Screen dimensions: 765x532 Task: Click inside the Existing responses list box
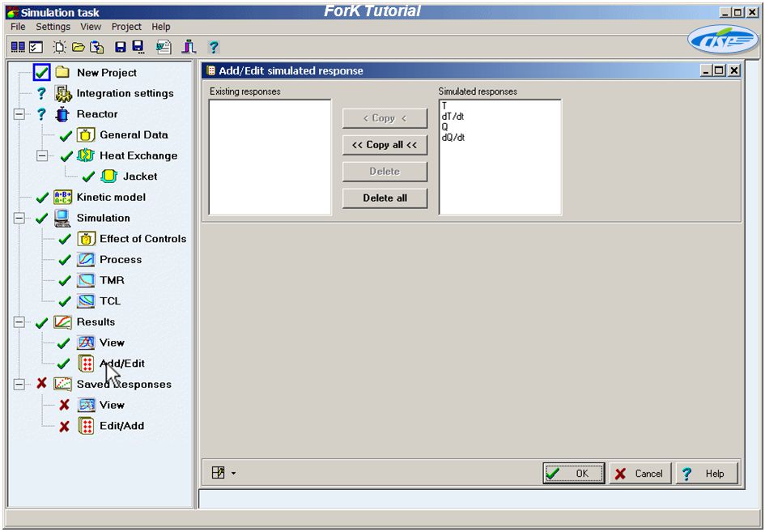(270, 157)
